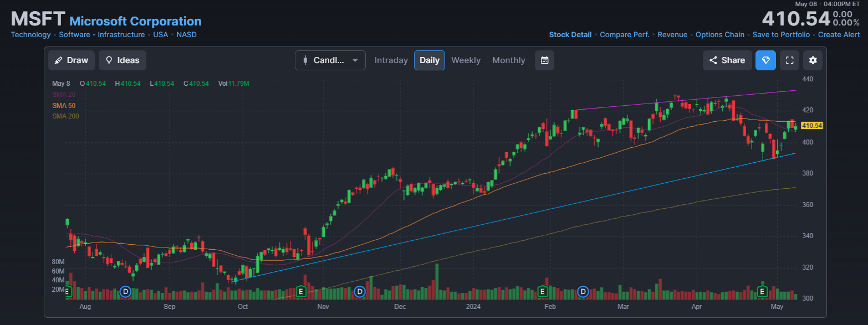Screen dimensions: 868x325
Task: Click the yellow 410.54 price axis label
Action: coord(812,126)
